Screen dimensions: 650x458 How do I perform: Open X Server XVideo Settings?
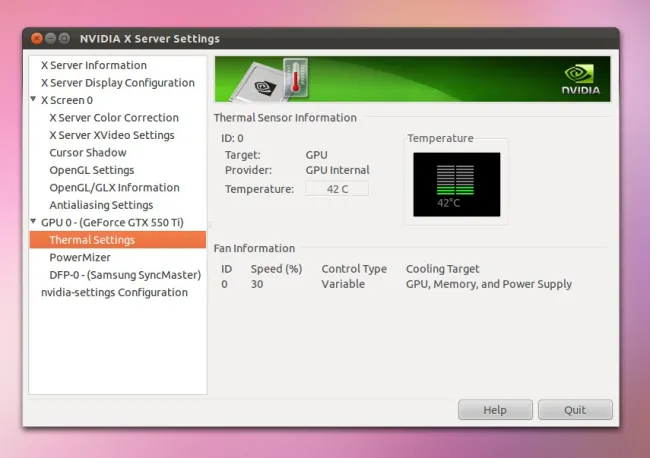click(x=112, y=135)
